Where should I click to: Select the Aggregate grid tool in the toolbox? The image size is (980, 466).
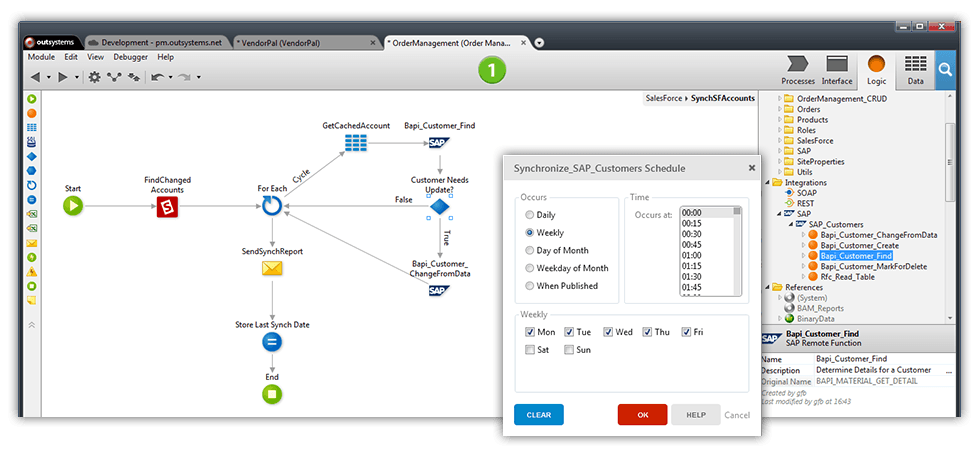click(31, 127)
